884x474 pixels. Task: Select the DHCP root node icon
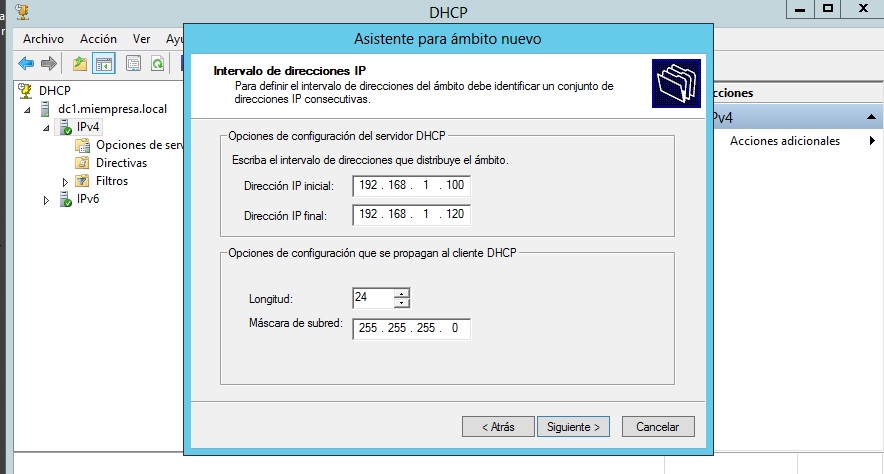pyautogui.click(x=26, y=90)
